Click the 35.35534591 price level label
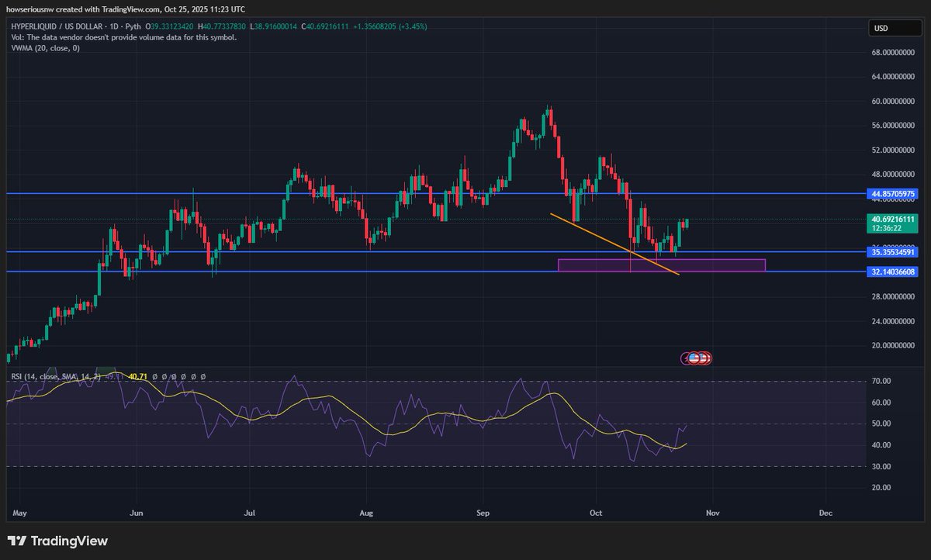Image resolution: width=931 pixels, height=560 pixels. pos(892,251)
